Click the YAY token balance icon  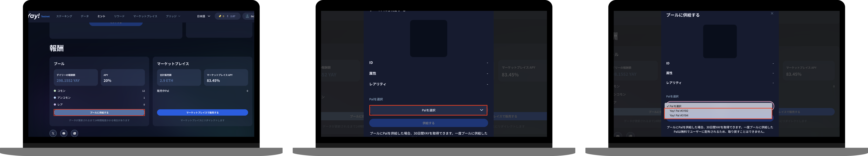click(x=220, y=16)
